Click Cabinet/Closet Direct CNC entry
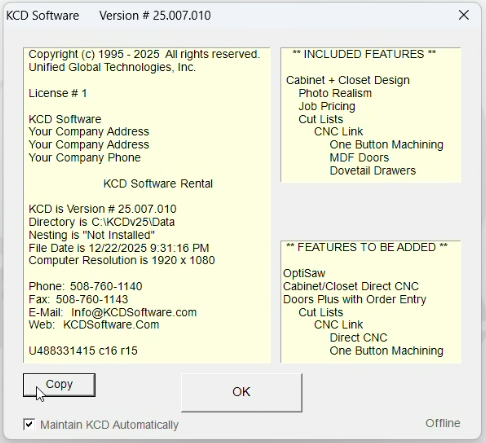The height and width of the screenshot is (443, 486). [351, 286]
